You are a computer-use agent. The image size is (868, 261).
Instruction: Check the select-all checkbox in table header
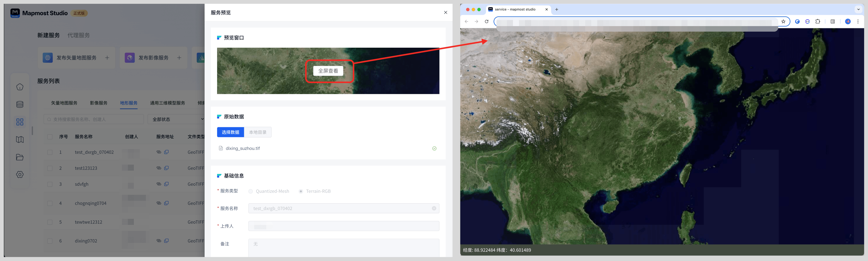tap(50, 137)
